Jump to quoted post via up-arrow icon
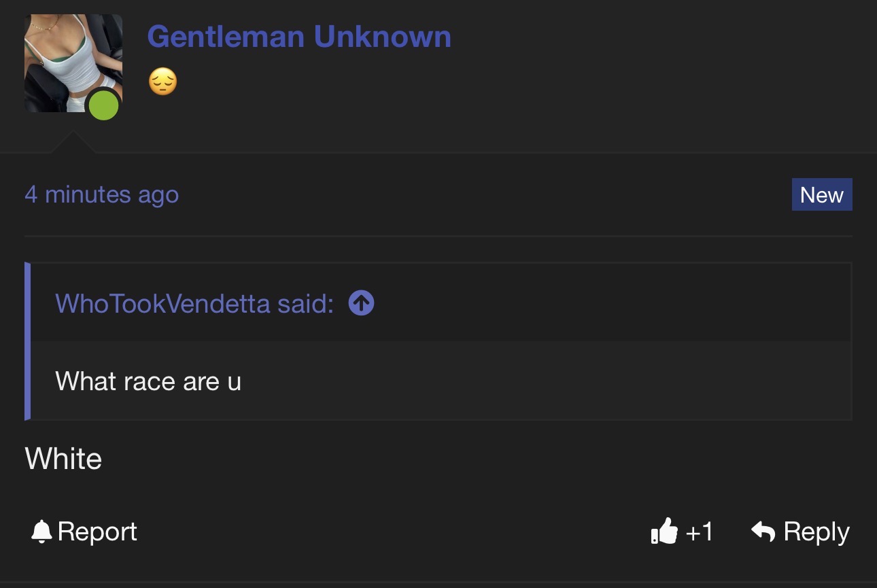Viewport: 877px width, 588px height. 361,303
